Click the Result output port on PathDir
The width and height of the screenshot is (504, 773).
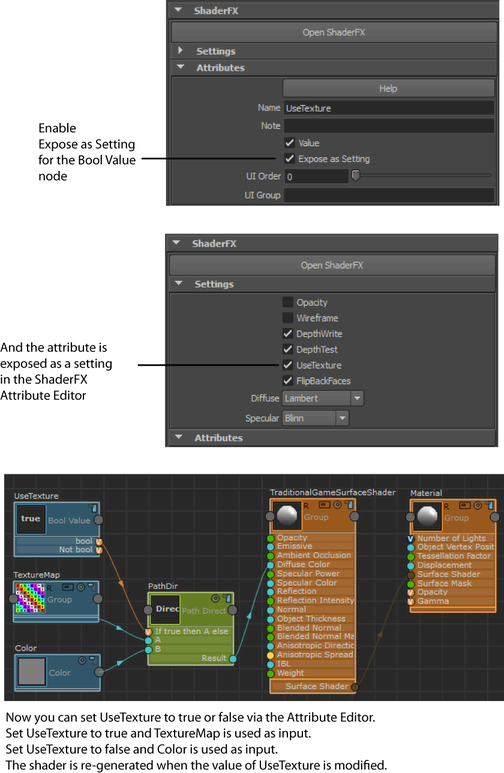[233, 659]
